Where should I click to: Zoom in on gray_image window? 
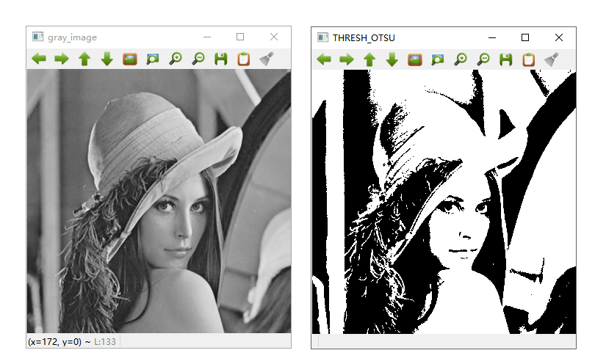click(176, 59)
